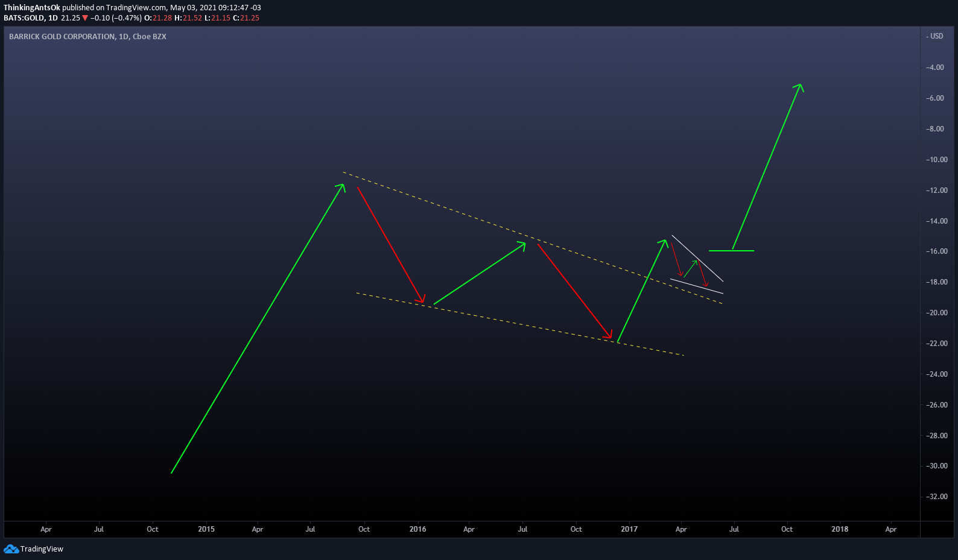This screenshot has height=560, width=958.
Task: Click the close value 21.25 in red
Action: (x=250, y=18)
